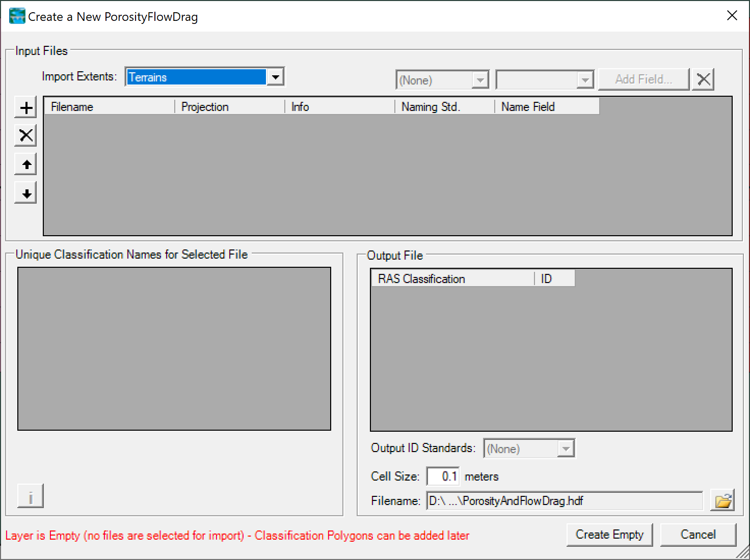Image resolution: width=750 pixels, height=560 pixels.
Task: Move selected file up with arrow icon
Action: 26,164
